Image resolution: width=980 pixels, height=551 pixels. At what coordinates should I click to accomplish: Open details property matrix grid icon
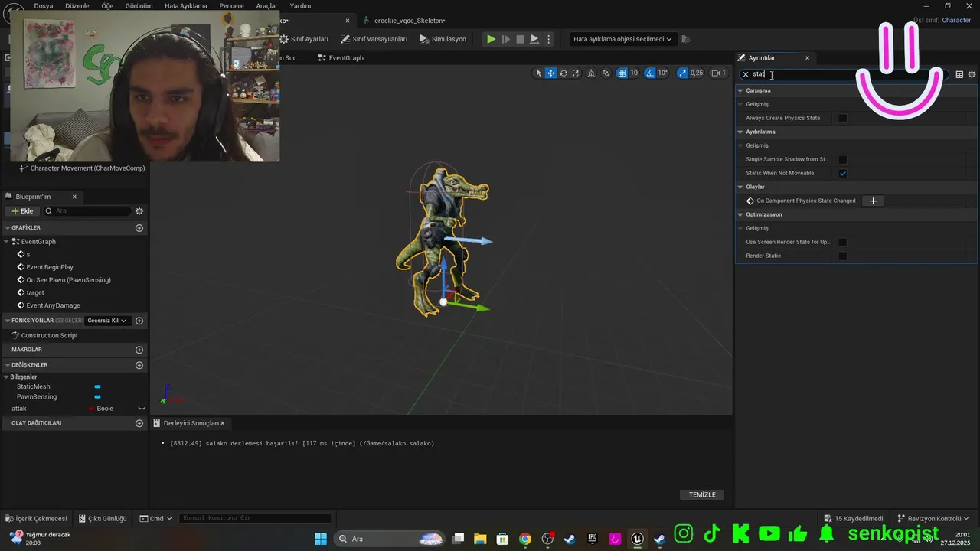pos(959,74)
